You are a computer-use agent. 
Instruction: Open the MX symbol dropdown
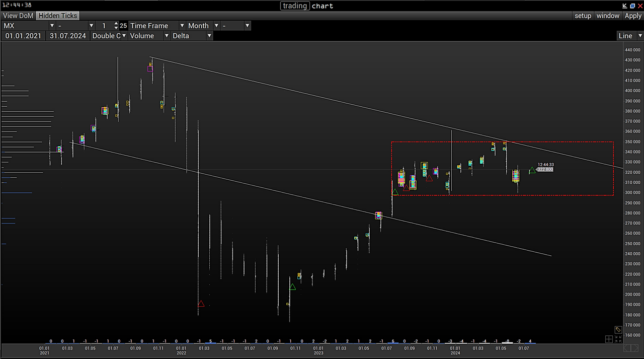(29, 26)
